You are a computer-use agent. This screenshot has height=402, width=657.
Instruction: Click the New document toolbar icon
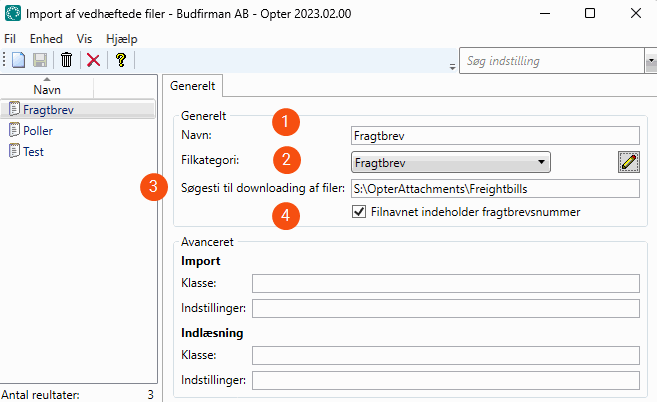[19, 60]
